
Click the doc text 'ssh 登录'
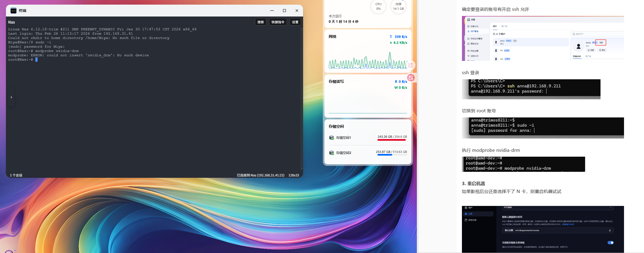click(471, 73)
